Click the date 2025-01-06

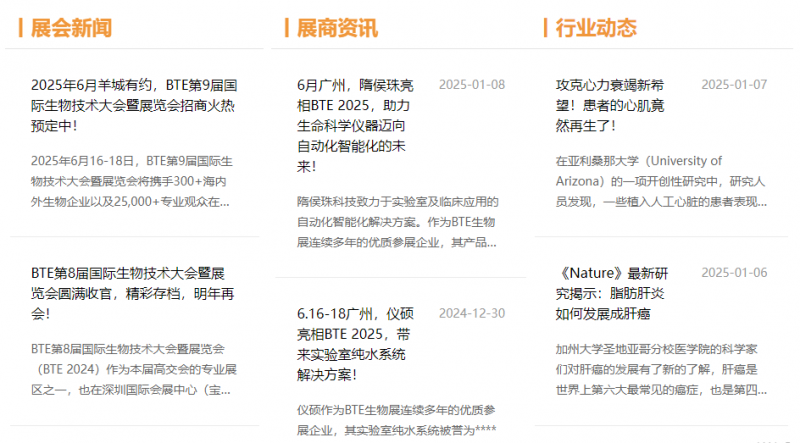pos(734,273)
